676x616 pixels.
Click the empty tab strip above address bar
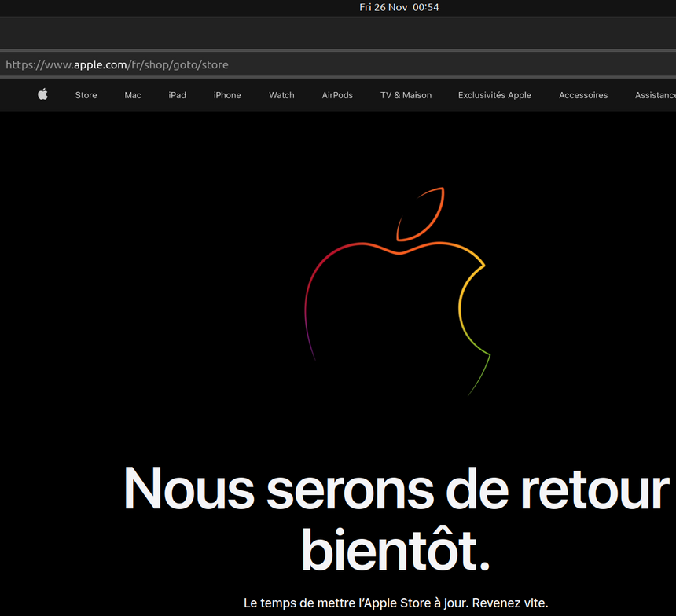(x=338, y=34)
